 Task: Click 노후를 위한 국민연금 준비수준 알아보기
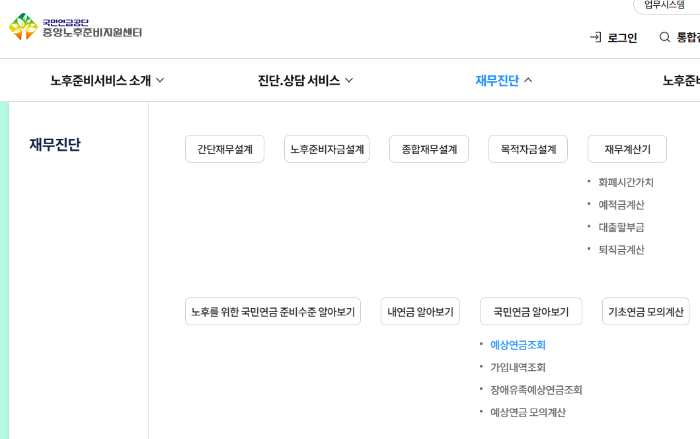[273, 311]
